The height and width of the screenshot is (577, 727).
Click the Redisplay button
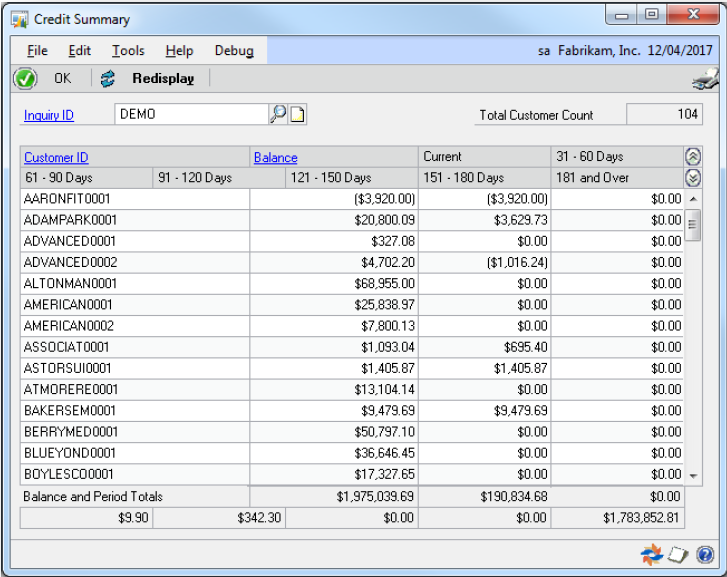(x=163, y=78)
